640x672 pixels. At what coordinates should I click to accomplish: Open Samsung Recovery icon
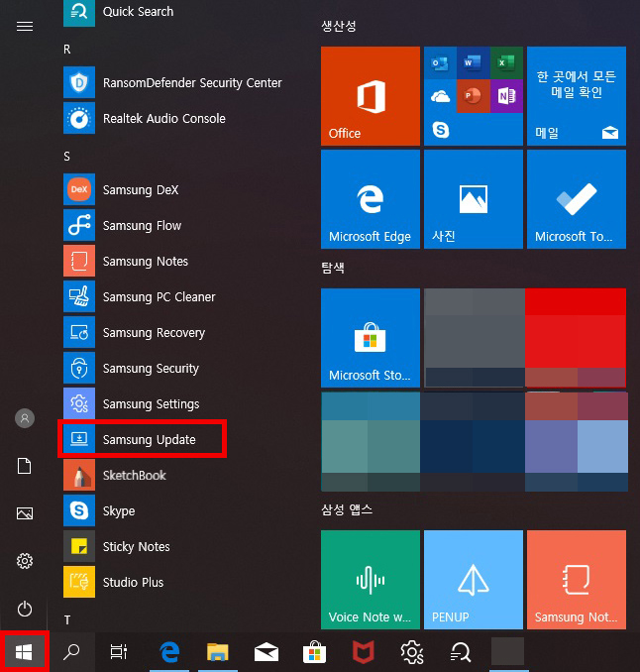79,332
